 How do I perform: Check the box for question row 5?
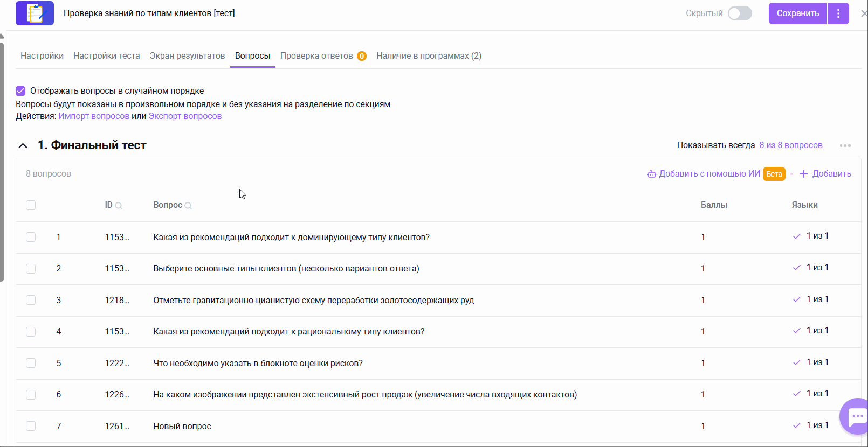tap(31, 363)
